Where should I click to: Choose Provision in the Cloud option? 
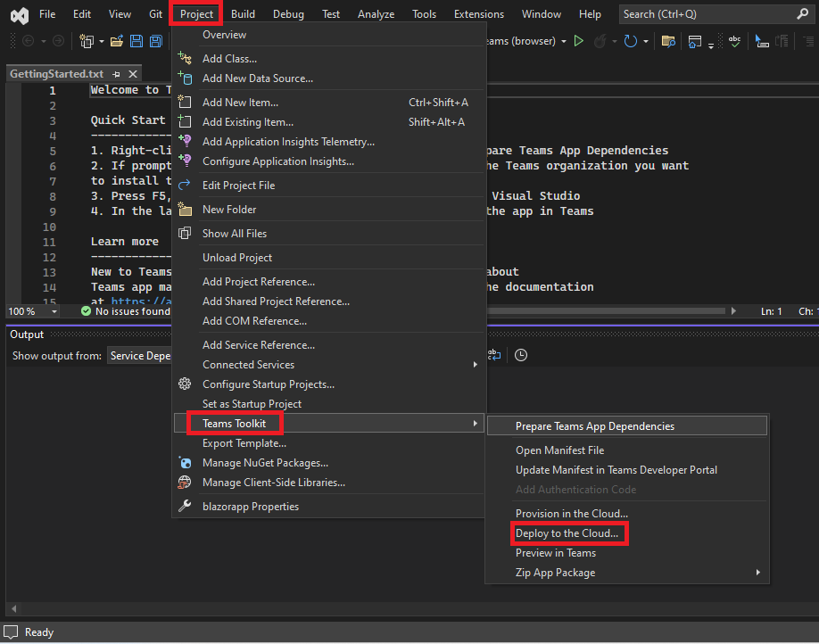tap(571, 514)
